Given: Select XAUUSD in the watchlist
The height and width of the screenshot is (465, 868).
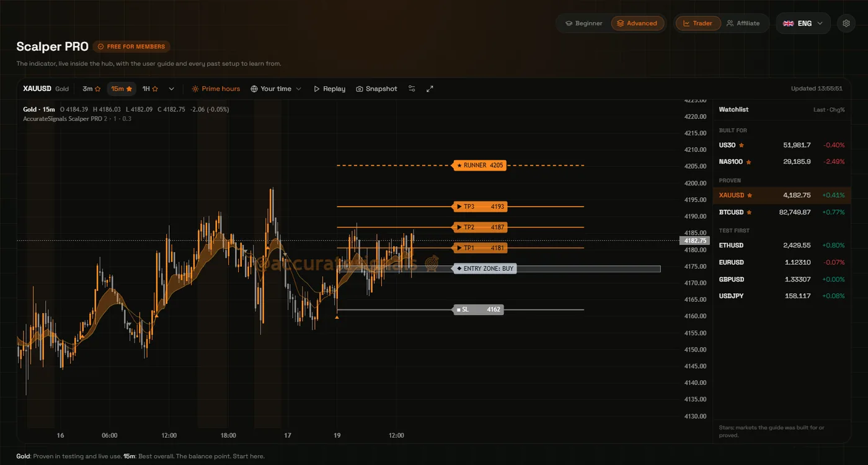Looking at the screenshot, I should (x=782, y=195).
